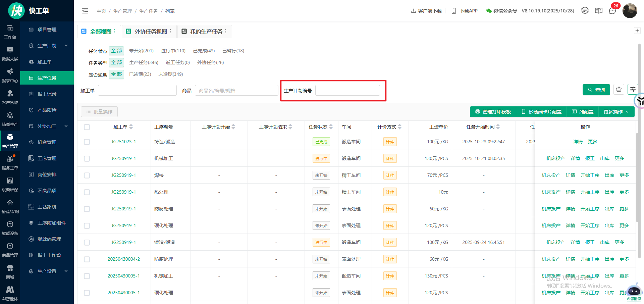Open the chat messages icon with badge 26

point(612,11)
